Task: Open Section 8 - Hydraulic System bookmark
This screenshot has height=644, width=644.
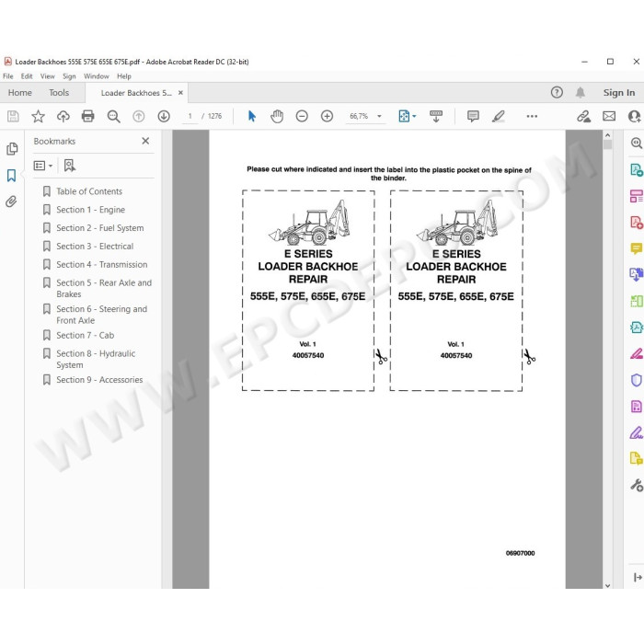Action: [x=96, y=359]
